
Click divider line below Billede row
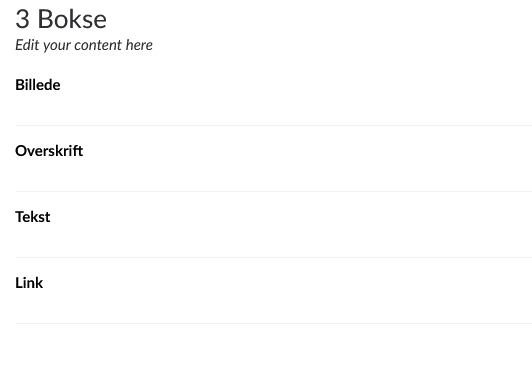tap(273, 125)
